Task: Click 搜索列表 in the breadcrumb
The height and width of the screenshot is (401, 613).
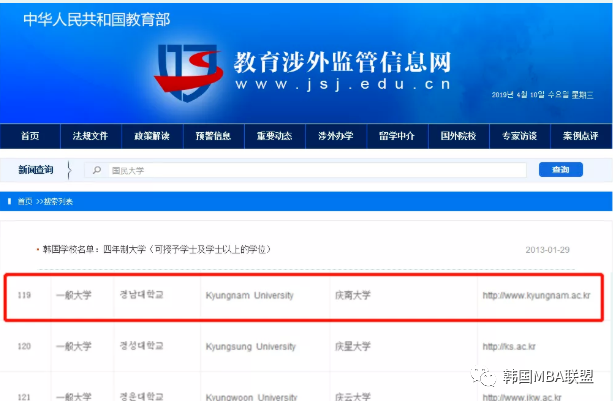Action: click(x=58, y=202)
